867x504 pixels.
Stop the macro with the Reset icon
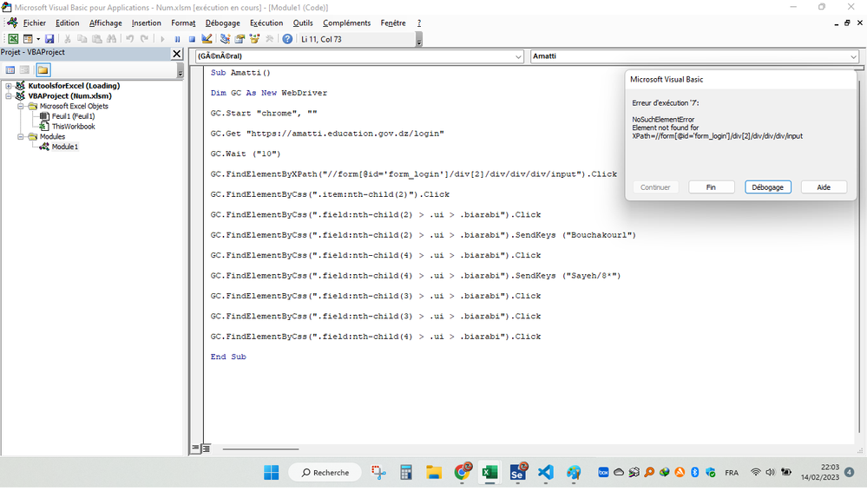coord(192,38)
